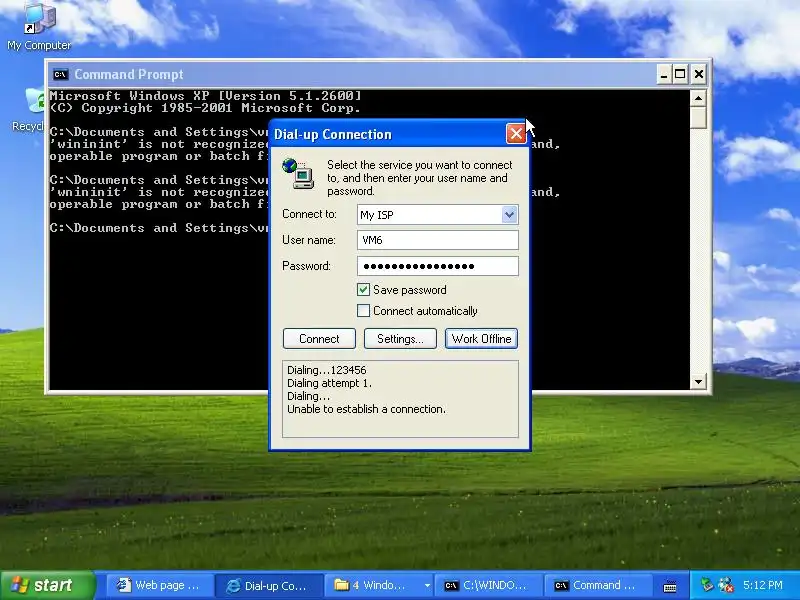
Task: Switch to C:\WINDO... taskbar button
Action: coord(486,585)
